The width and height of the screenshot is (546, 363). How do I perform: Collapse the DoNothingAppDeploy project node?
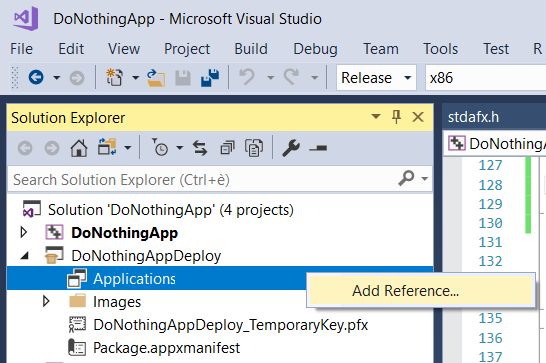click(x=24, y=256)
